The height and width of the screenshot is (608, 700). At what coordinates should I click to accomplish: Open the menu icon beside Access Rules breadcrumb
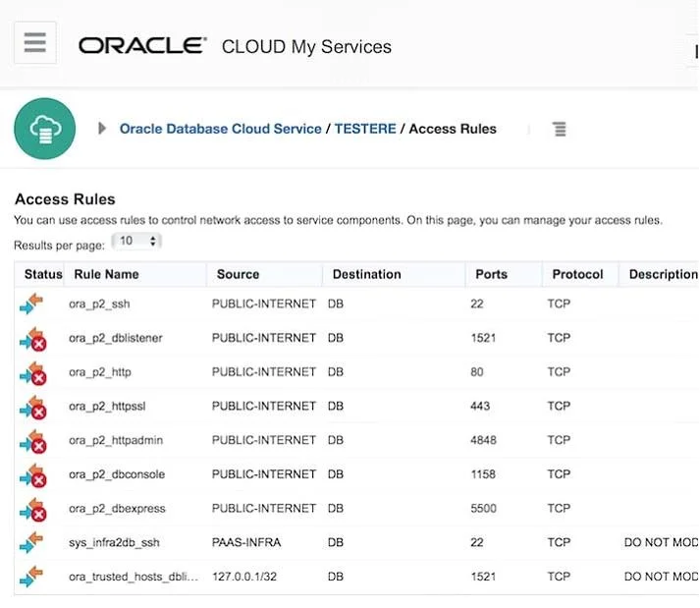coord(560,129)
